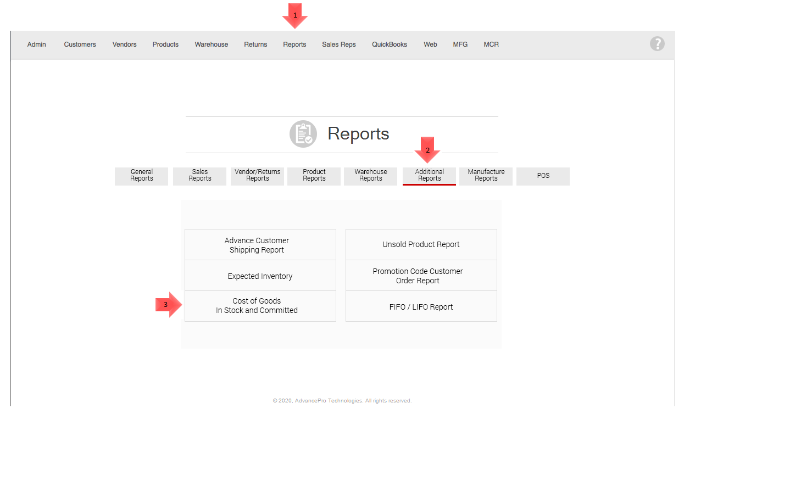Switch to the Additional Reports tab
Viewport: 812px width, 504px height.
coord(429,176)
